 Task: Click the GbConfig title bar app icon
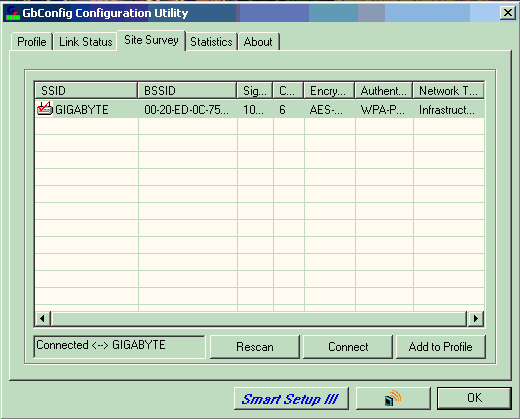pyautogui.click(x=13, y=13)
